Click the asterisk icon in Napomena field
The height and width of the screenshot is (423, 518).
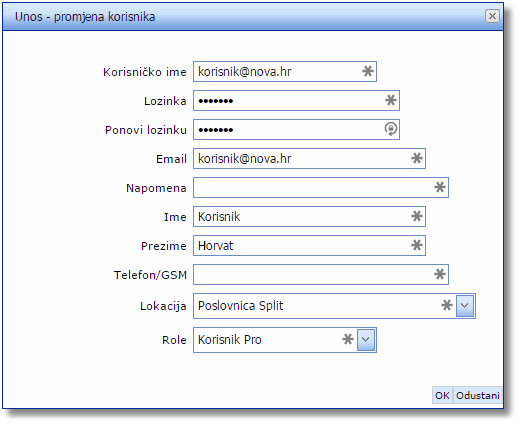[440, 187]
